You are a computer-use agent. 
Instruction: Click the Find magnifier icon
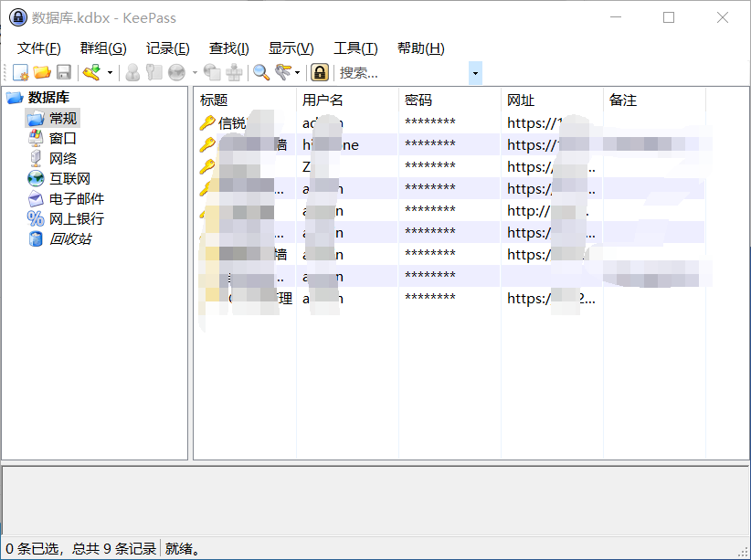(261, 72)
